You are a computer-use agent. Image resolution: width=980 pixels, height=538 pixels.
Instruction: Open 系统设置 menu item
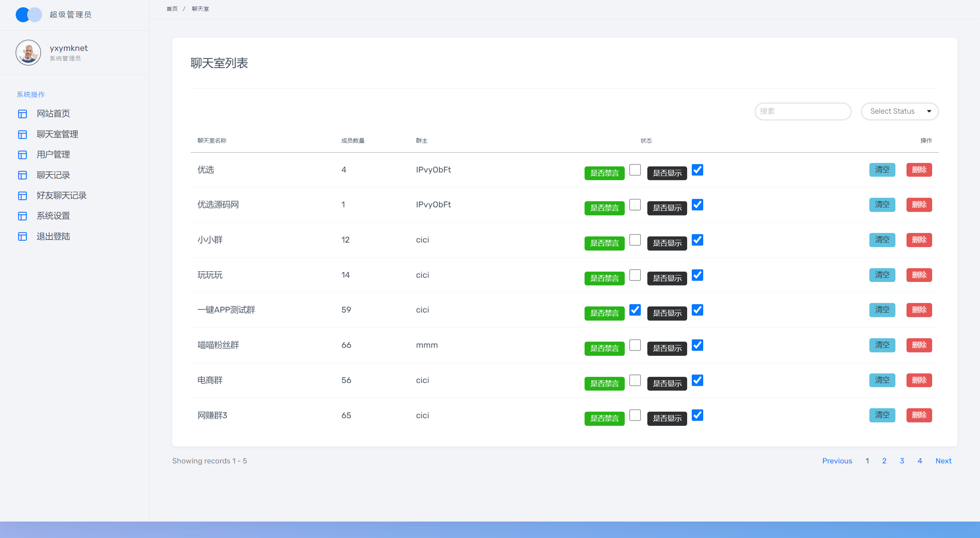coord(53,216)
